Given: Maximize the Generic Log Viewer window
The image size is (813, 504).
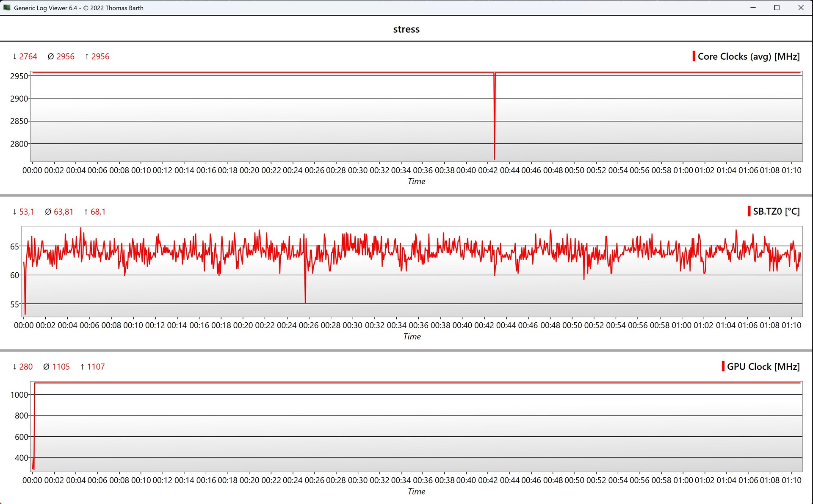Looking at the screenshot, I should point(777,8).
